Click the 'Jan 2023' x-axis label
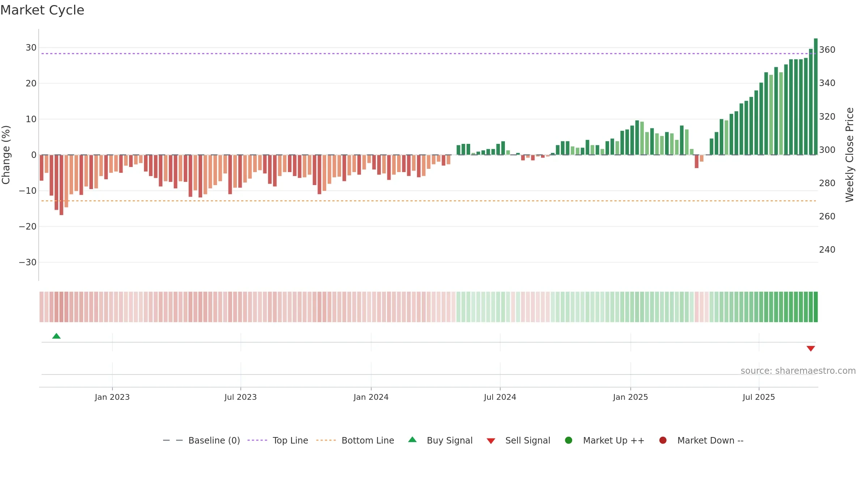The height and width of the screenshot is (488, 868). [112, 397]
